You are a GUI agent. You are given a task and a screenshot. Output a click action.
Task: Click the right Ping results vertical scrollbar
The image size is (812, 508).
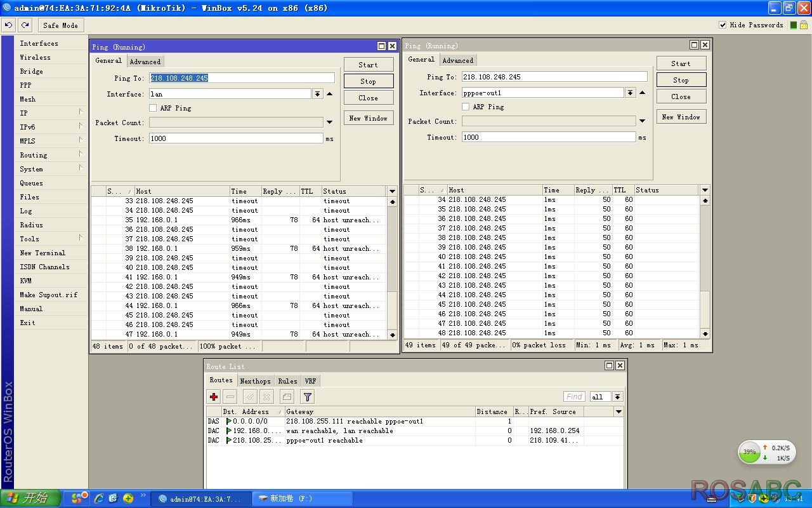pos(705,267)
